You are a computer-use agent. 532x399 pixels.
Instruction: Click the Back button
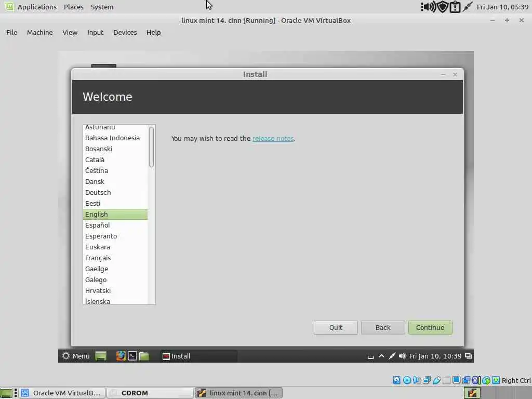[x=383, y=327]
